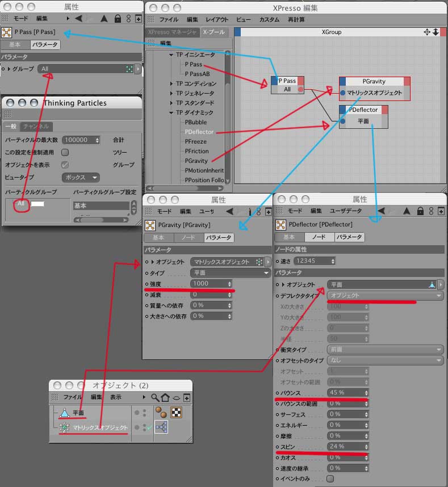448x487 pixels.
Task: Click checkerboard texture tag on 平面
Action: (177, 413)
